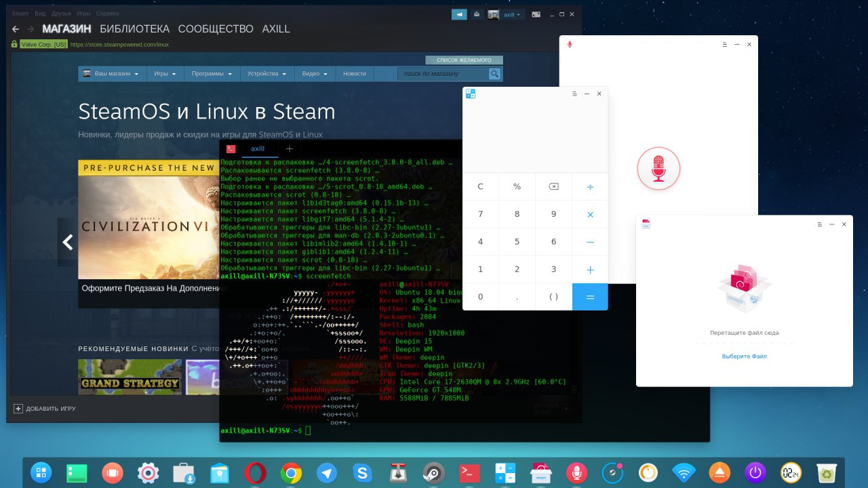Screen dimensions: 868x488
Task: Open Skype from the dock
Action: [362, 472]
